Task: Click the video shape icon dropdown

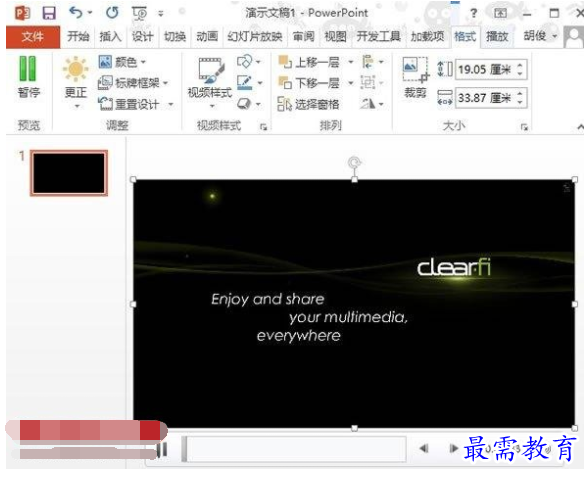Action: pyautogui.click(x=248, y=62)
